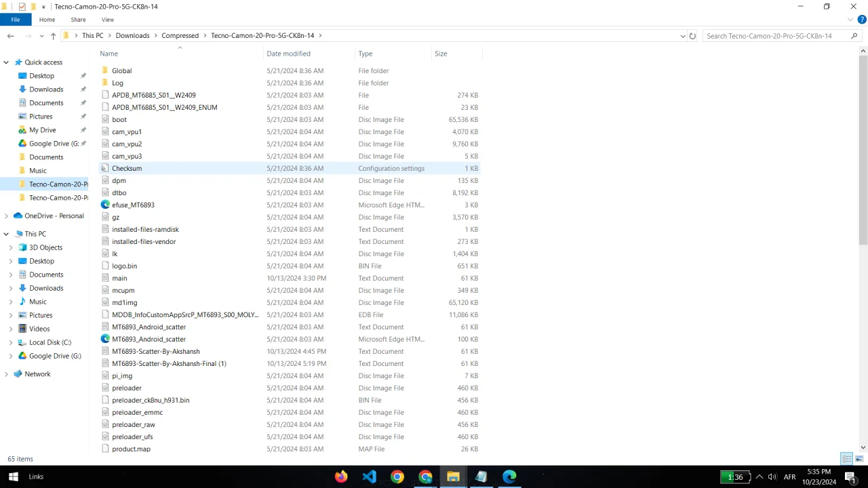Select Local Disk (C:) in navigation pane
This screenshot has height=488, width=868.
click(50, 342)
